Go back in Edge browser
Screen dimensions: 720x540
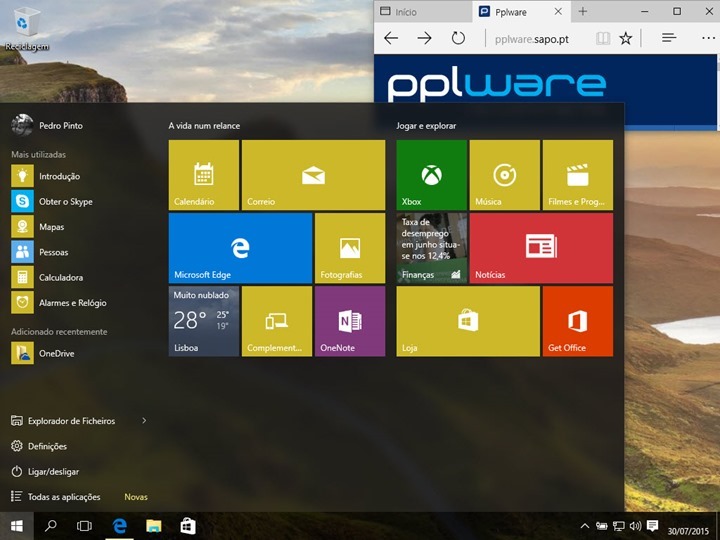tap(391, 38)
